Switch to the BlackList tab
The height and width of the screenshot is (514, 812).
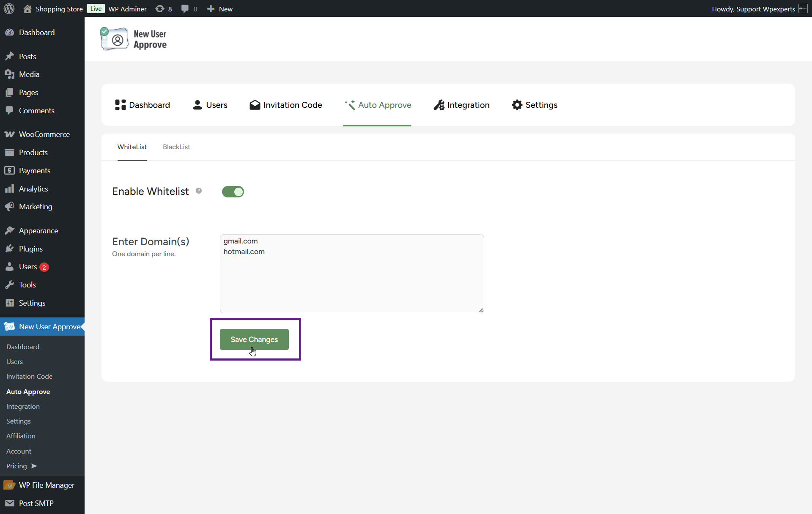[176, 147]
